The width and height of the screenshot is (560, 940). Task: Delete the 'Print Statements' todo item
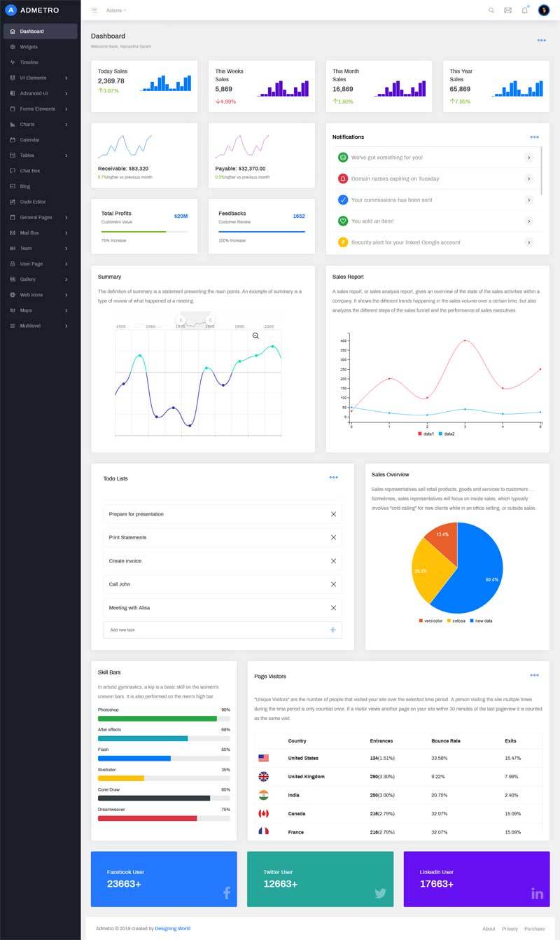[333, 537]
